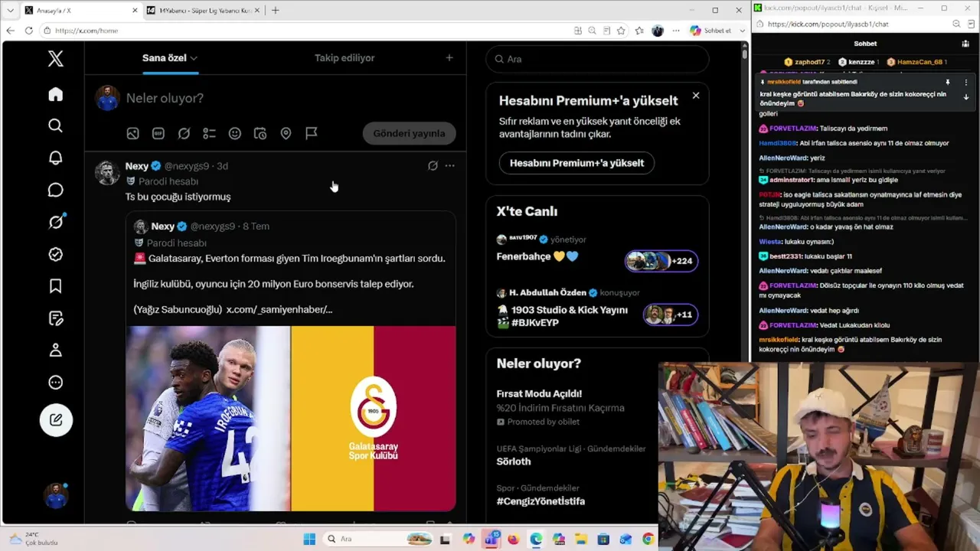The height and width of the screenshot is (551, 980).
Task: Open Bookmarks in X sidebar
Action: click(56, 286)
